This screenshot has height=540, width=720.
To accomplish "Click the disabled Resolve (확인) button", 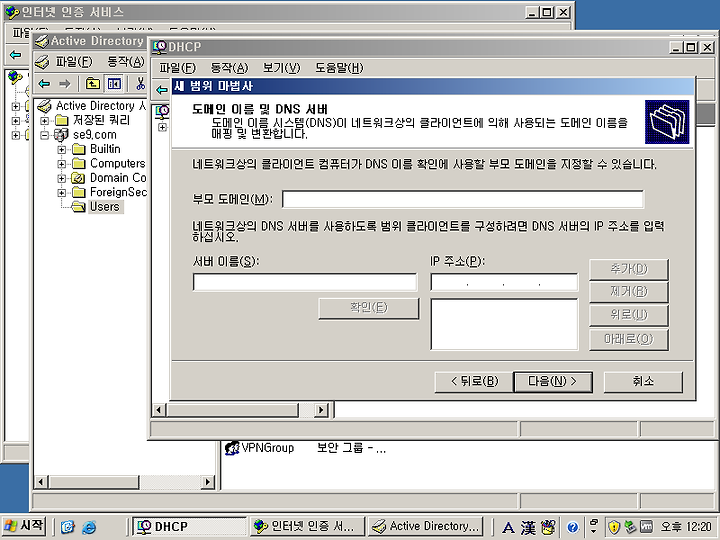I will point(369,308).
